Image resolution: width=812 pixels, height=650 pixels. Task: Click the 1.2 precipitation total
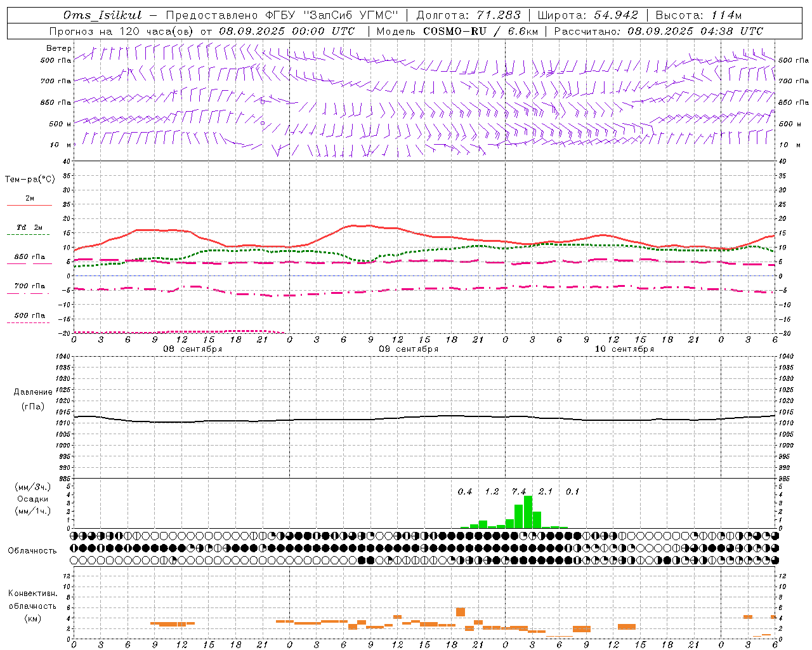pos(492,492)
